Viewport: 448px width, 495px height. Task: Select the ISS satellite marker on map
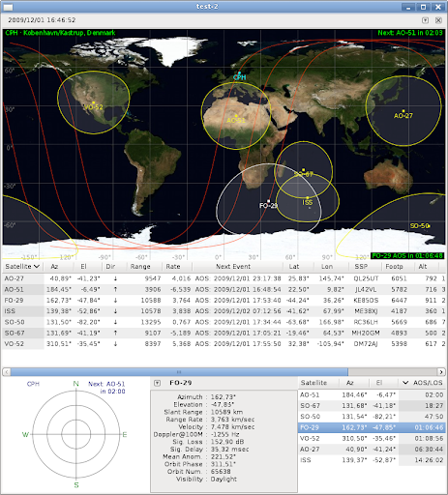pos(307,197)
